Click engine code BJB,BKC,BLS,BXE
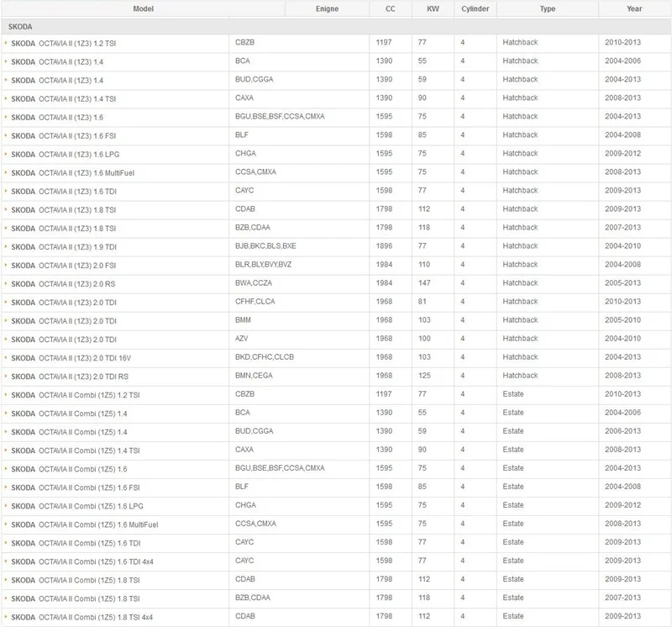This screenshot has width=672, height=627. (x=265, y=245)
